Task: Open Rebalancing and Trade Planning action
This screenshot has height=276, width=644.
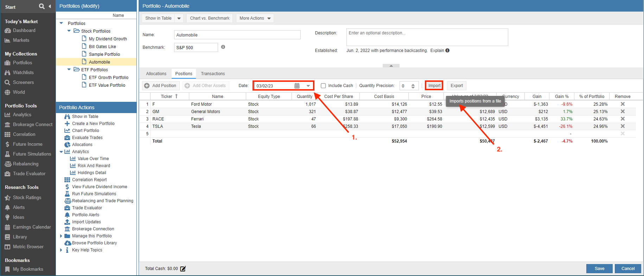Action: (102, 201)
